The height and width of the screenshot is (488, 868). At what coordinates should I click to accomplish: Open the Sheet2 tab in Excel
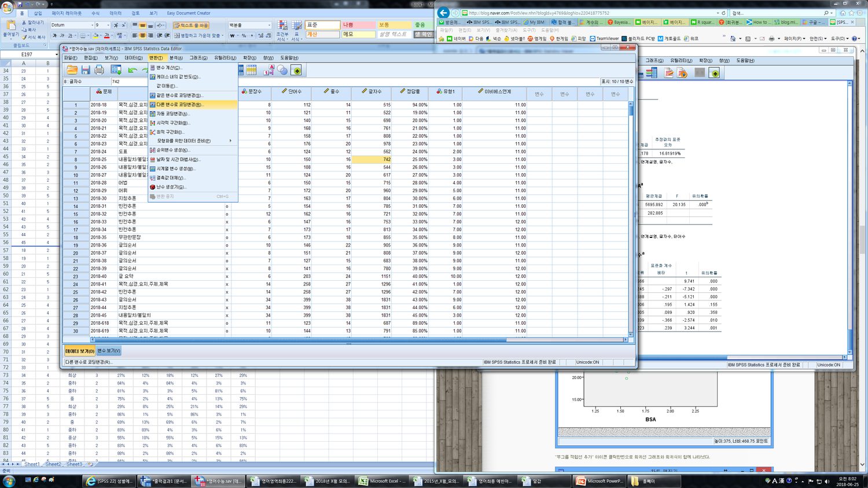[x=53, y=464]
